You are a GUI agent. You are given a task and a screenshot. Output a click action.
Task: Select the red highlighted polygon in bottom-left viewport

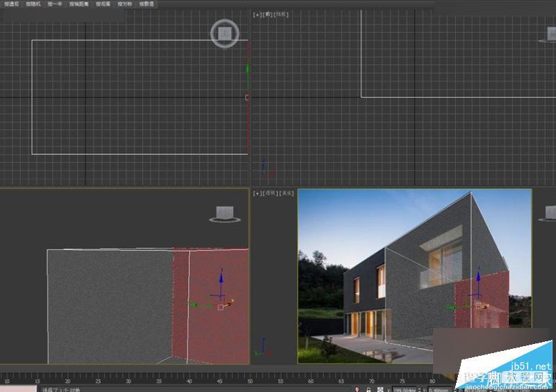[x=211, y=305]
